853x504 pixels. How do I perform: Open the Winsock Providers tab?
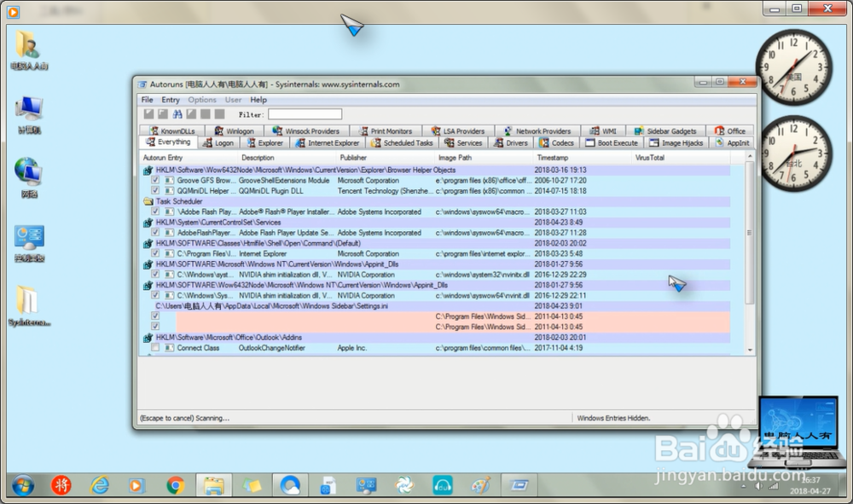pos(305,131)
